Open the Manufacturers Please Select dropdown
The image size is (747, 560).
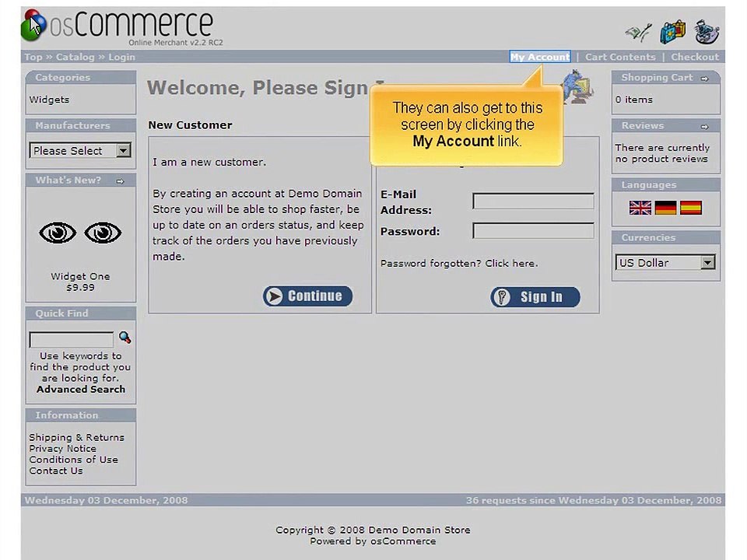(80, 150)
